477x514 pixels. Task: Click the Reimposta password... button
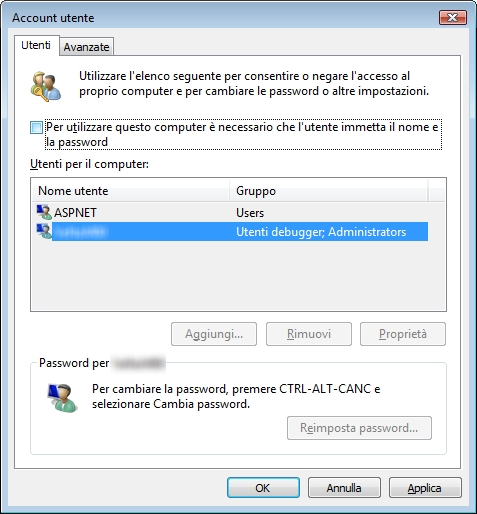tap(359, 428)
